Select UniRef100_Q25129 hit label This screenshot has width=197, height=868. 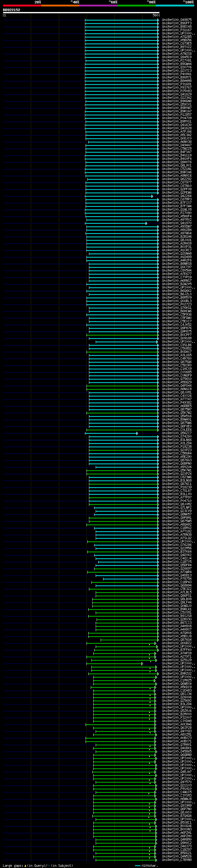pyautogui.click(x=176, y=660)
